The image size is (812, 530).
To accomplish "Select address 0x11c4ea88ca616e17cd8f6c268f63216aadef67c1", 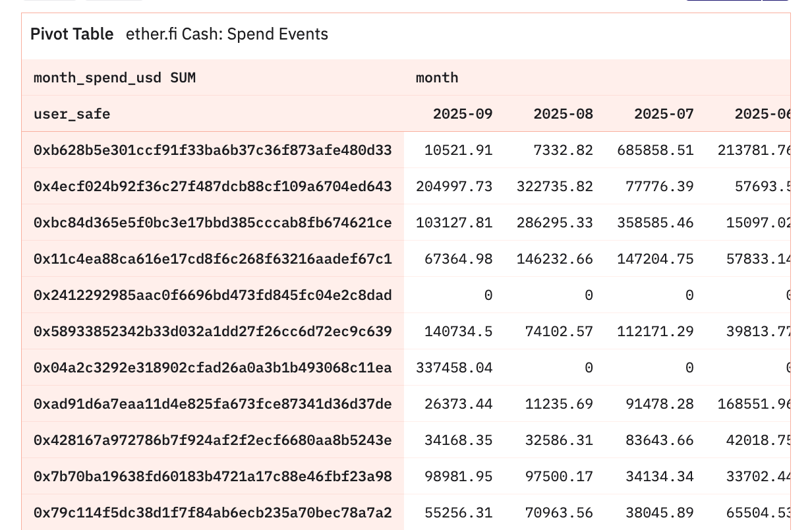I will pos(213,259).
